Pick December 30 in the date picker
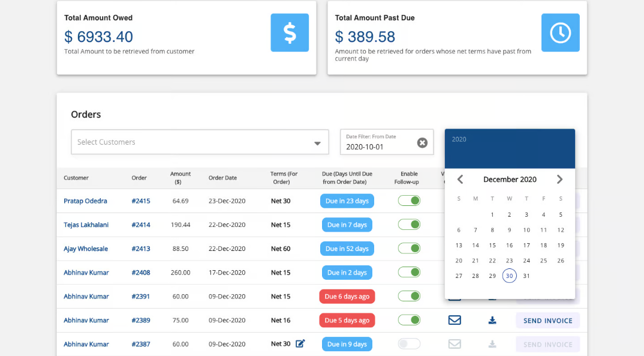Viewport: 644px width, 356px height. click(509, 276)
